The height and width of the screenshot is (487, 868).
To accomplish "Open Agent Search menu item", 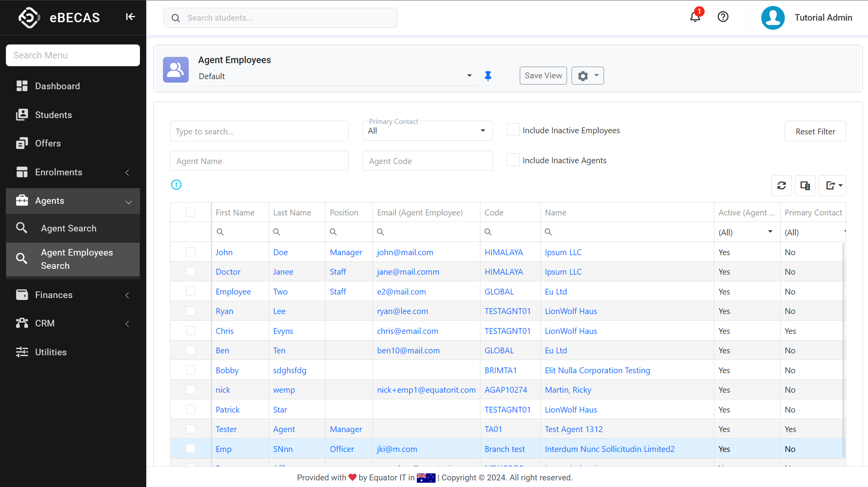I will click(x=69, y=228).
